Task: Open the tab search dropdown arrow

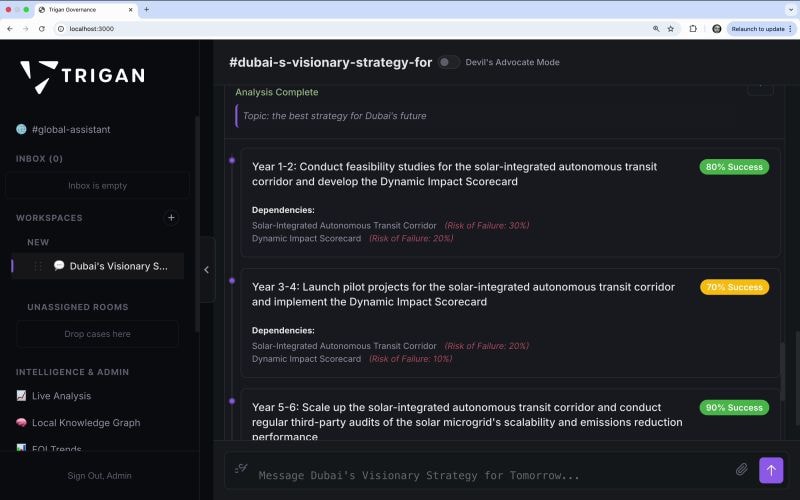Action: pos(791,10)
